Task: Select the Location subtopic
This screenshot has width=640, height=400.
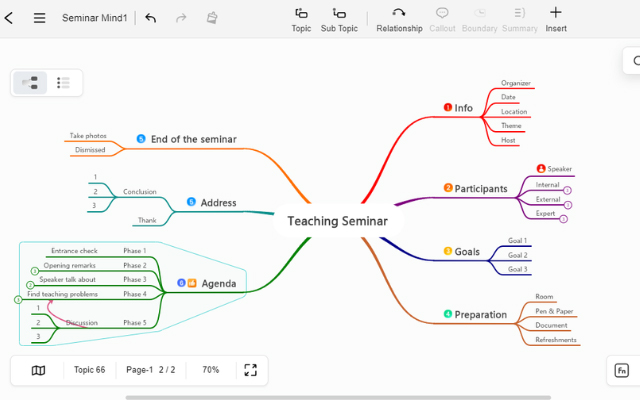Action: [x=514, y=111]
